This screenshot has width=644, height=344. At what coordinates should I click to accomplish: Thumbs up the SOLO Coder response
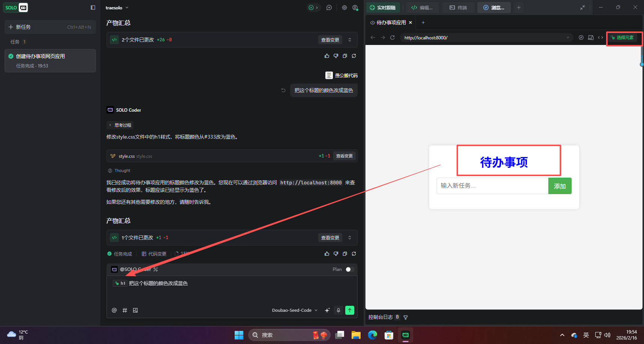[x=326, y=254]
